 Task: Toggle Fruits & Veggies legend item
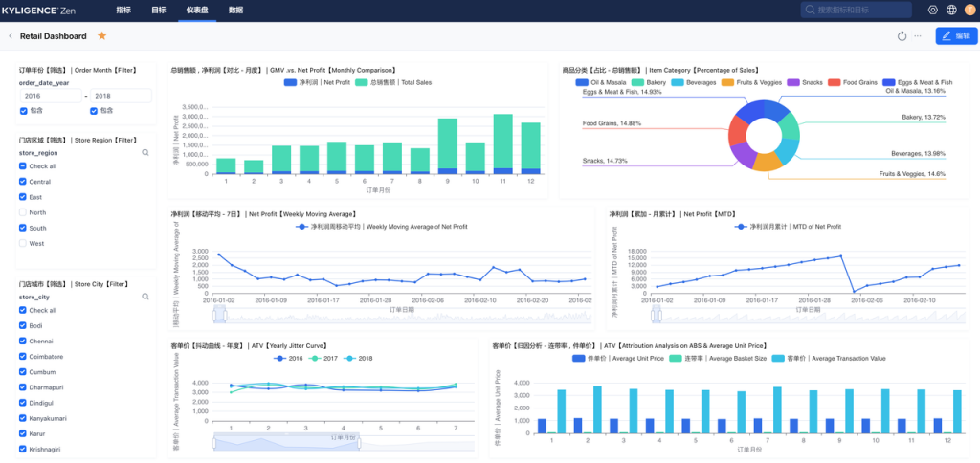coord(751,82)
